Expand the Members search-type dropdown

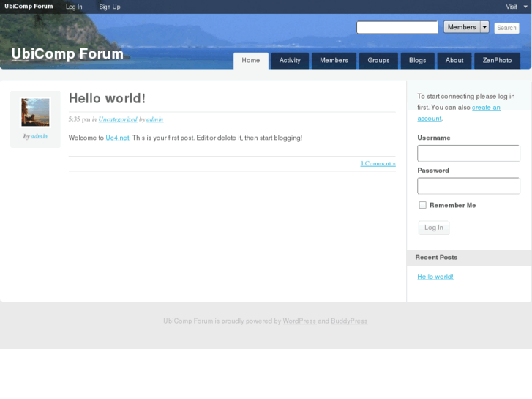[466, 27]
